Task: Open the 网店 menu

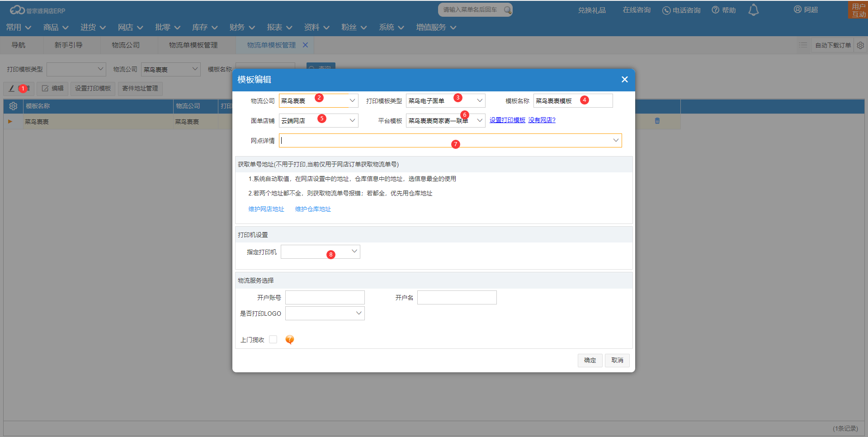Action: tap(131, 27)
